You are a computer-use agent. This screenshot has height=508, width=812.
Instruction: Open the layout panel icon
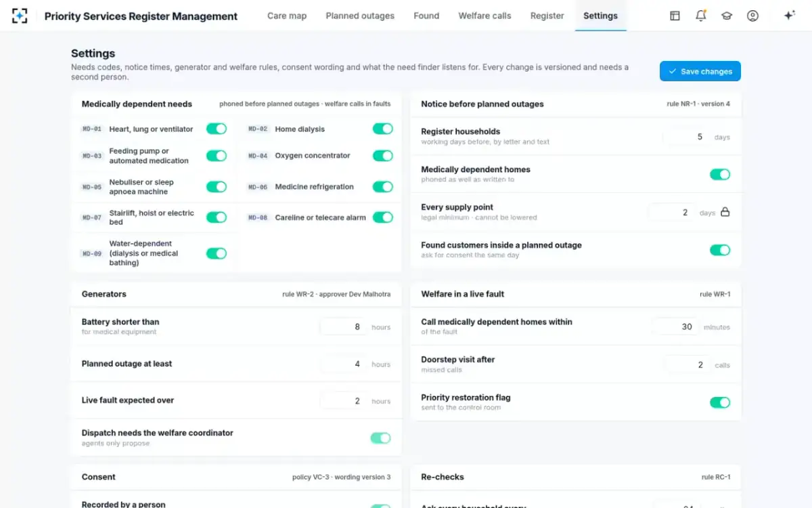point(675,16)
